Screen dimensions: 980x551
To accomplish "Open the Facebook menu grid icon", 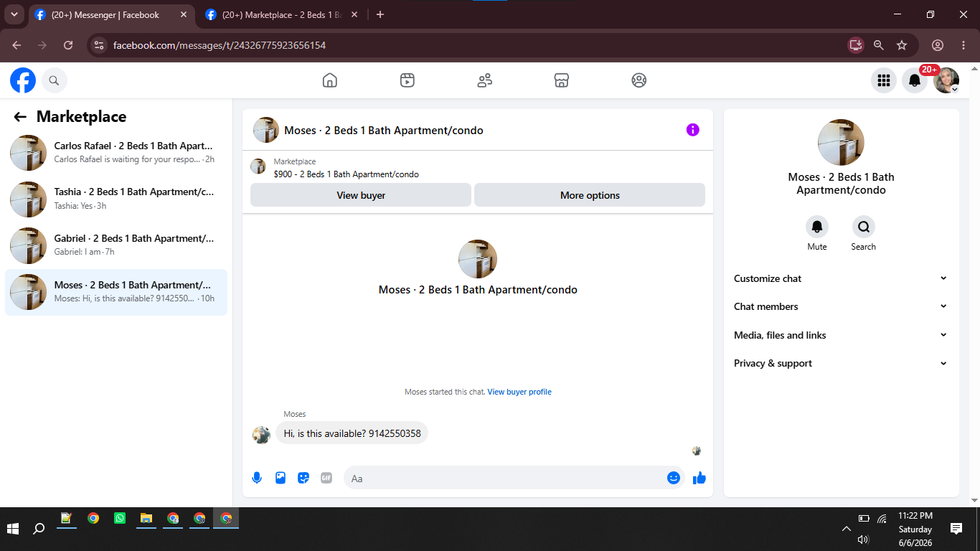I will (884, 80).
